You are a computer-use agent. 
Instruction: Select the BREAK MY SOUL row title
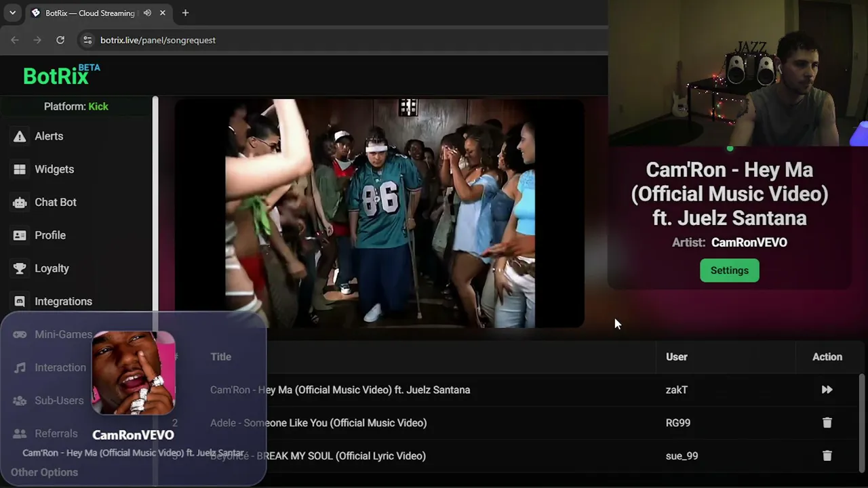[x=318, y=456]
